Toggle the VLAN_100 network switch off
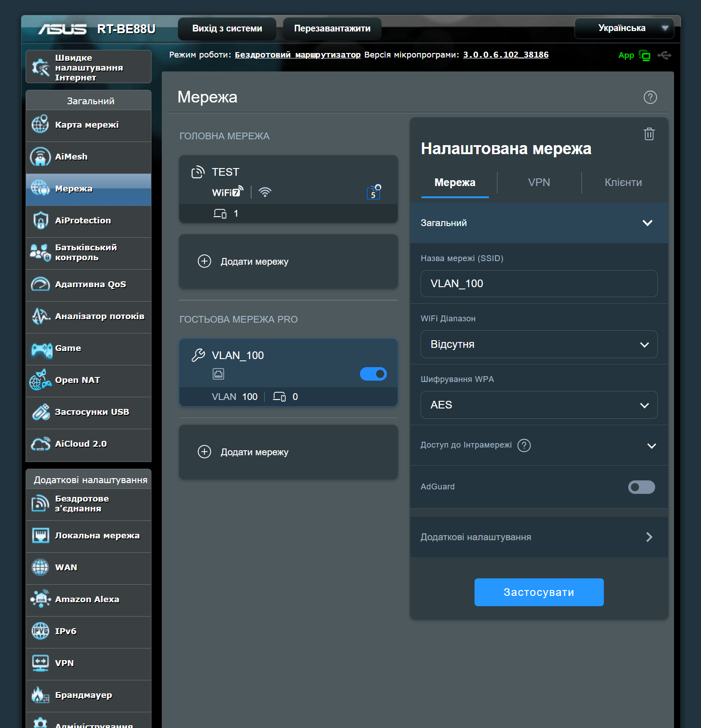The width and height of the screenshot is (701, 728). pos(373,374)
